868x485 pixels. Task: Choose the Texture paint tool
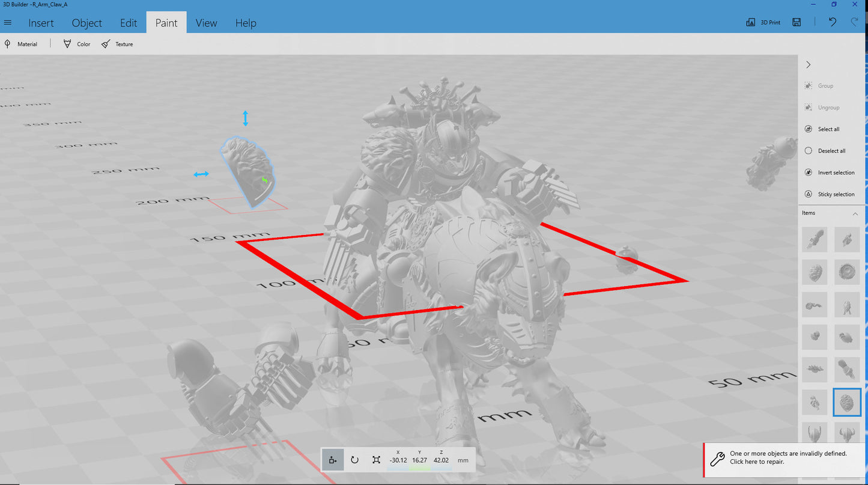pyautogui.click(x=117, y=44)
